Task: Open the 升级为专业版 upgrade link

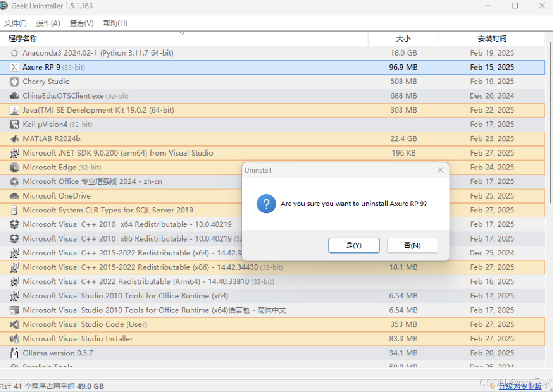Action: tap(520, 386)
